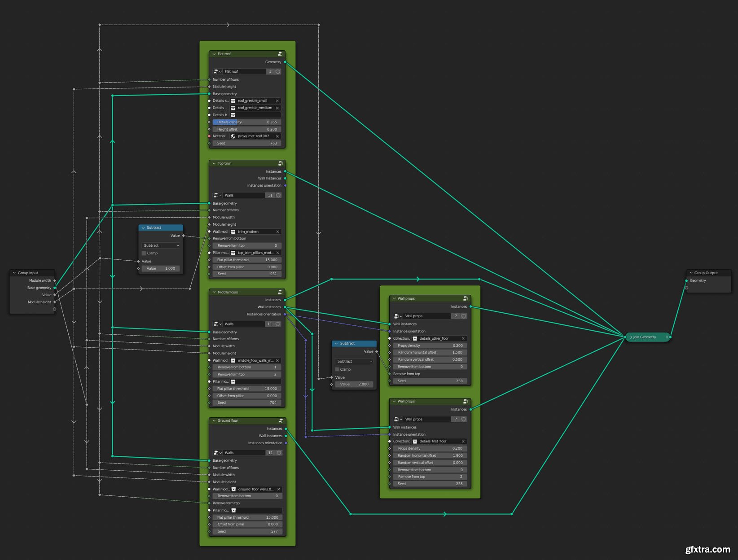Remove the details_other_floor collection with X
Viewport: 738px width, 560px height.
pyautogui.click(x=463, y=339)
